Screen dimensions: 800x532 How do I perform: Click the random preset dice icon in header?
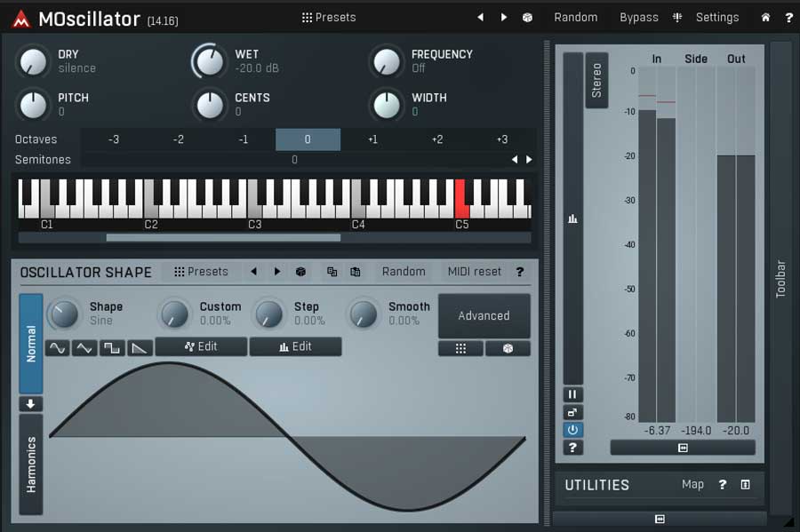point(527,18)
